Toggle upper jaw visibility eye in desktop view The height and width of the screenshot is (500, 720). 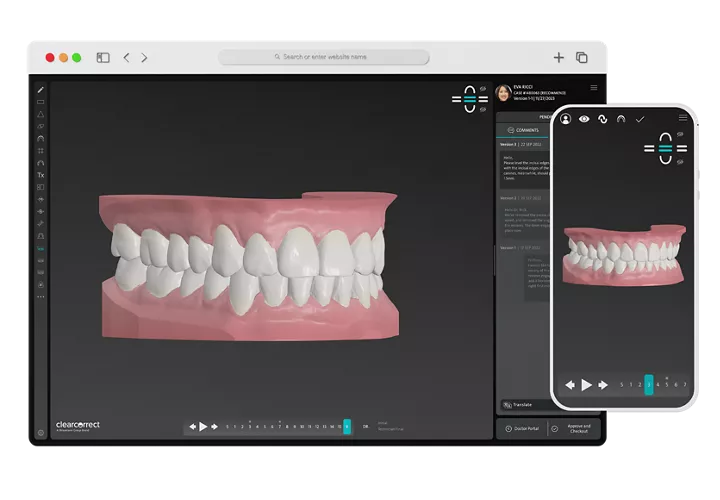tap(483, 88)
